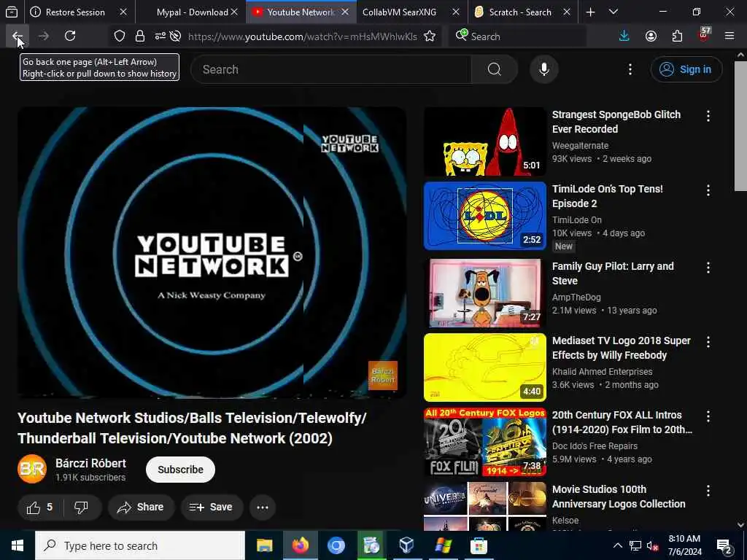Close the Scratch - Search tab

coord(566,12)
